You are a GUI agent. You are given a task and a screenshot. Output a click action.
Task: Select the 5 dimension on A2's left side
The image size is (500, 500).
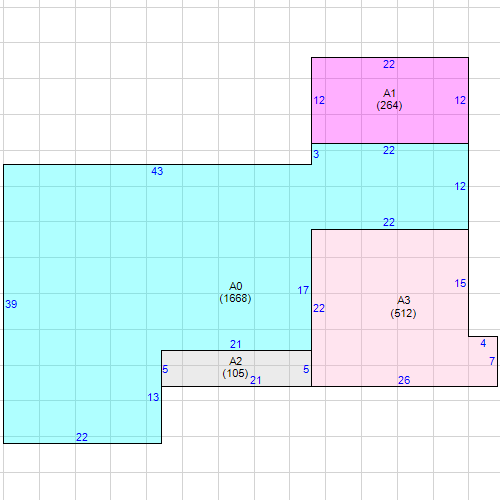[x=165, y=369]
